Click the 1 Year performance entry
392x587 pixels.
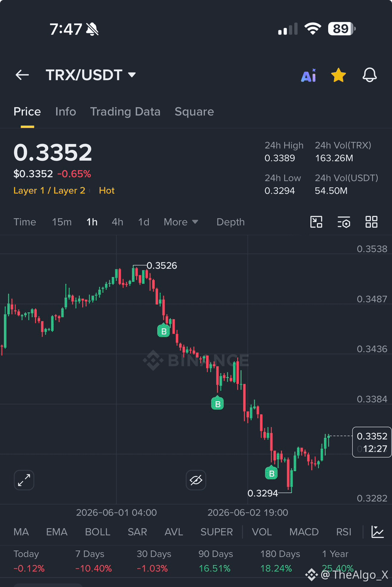click(338, 561)
